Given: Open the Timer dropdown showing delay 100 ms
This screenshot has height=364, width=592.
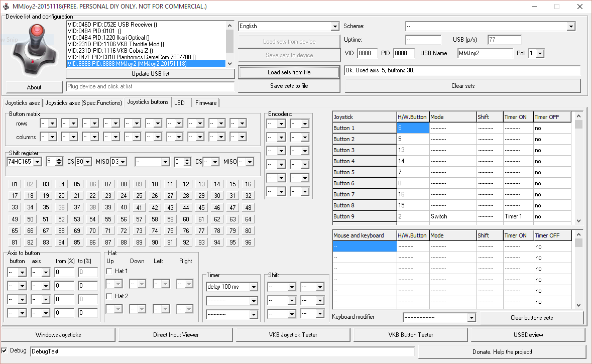Looking at the screenshot, I should click(x=254, y=287).
